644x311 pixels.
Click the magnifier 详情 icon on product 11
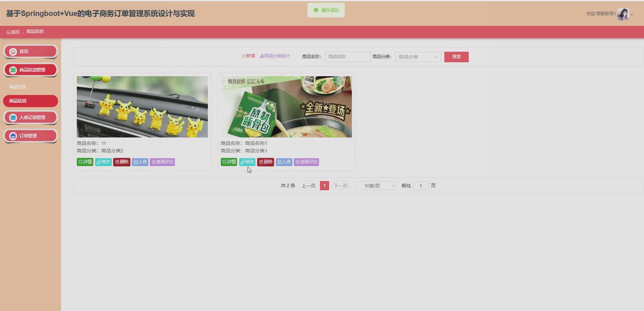80,162
